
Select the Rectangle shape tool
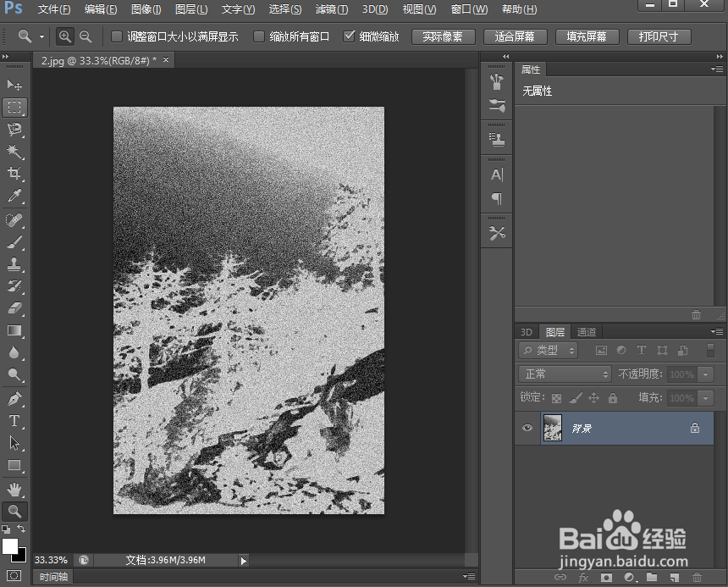pyautogui.click(x=14, y=465)
